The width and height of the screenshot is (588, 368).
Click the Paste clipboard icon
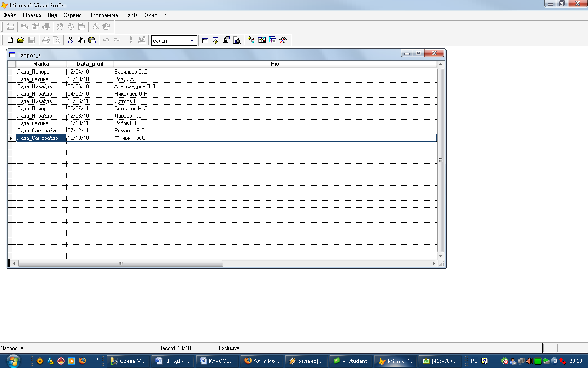point(91,40)
